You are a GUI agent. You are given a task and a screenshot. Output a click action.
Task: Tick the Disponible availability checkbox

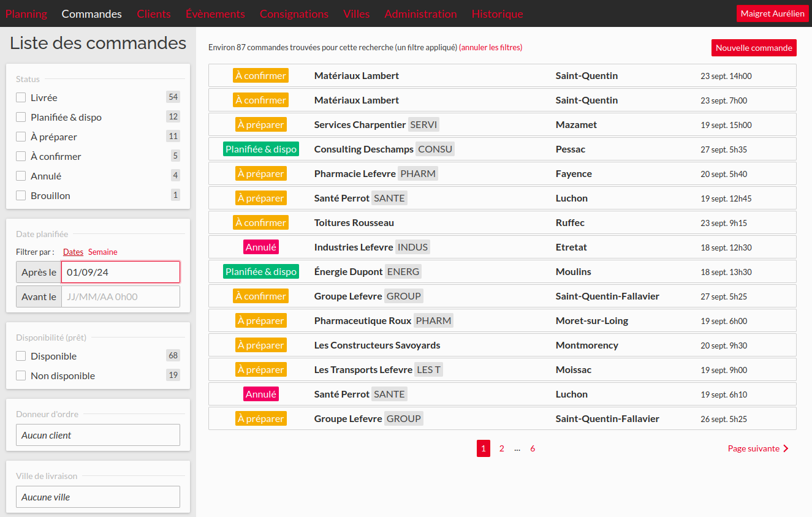(x=21, y=356)
